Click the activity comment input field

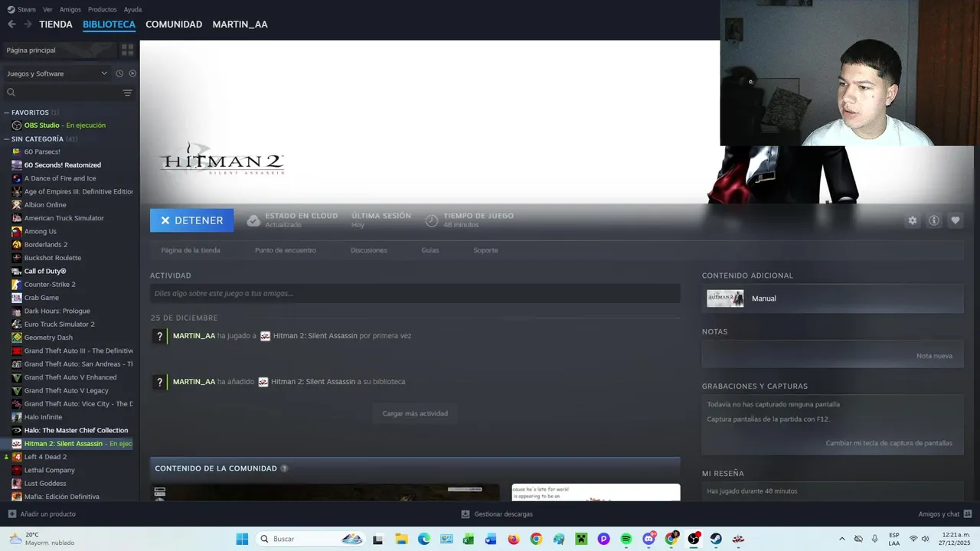pos(415,293)
